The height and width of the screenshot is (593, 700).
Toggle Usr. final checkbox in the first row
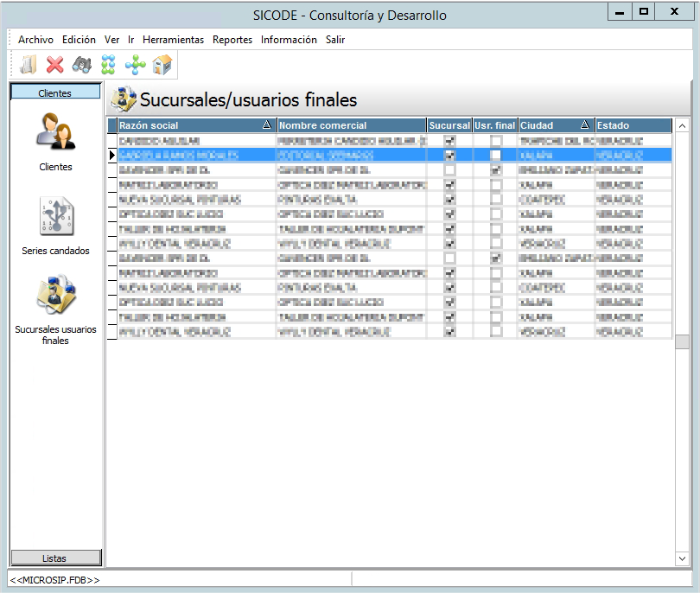[x=496, y=141]
